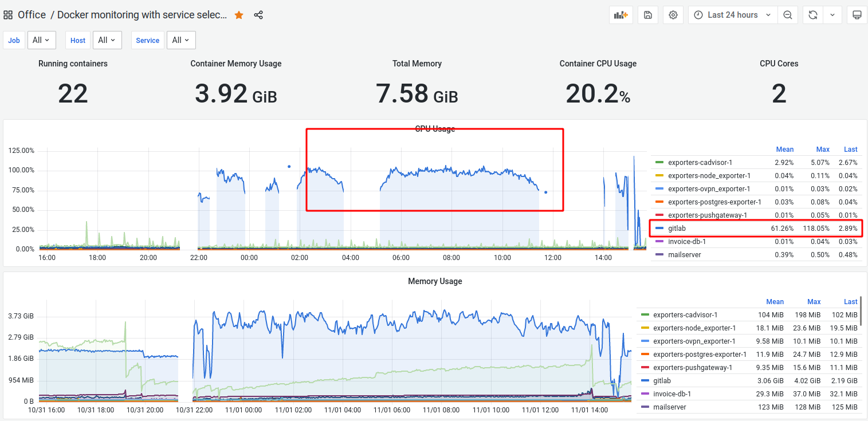This screenshot has width=868, height=421.
Task: Click the CPU Cores panel title
Action: coord(779,64)
